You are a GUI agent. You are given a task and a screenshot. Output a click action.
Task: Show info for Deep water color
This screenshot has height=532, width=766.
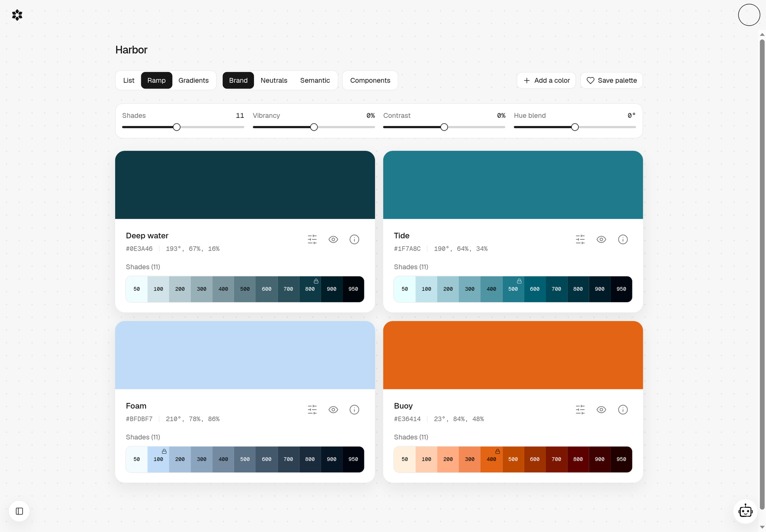tap(354, 240)
